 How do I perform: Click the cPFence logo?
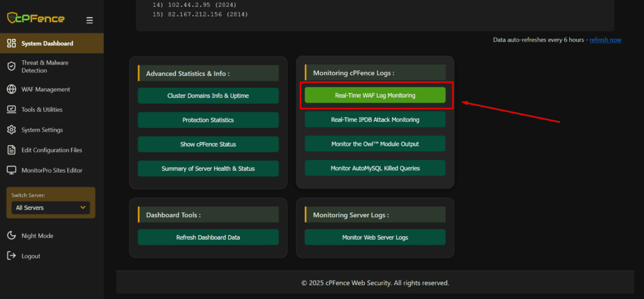[x=36, y=19]
